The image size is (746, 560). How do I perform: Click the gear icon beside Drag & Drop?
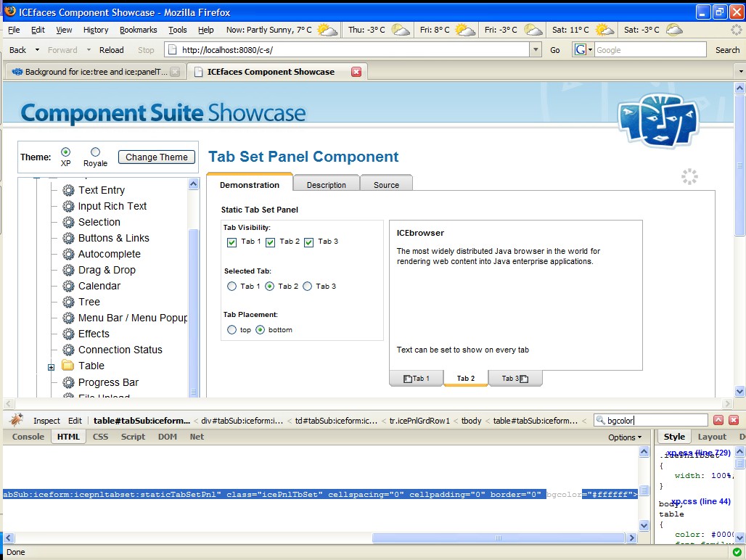click(x=68, y=270)
